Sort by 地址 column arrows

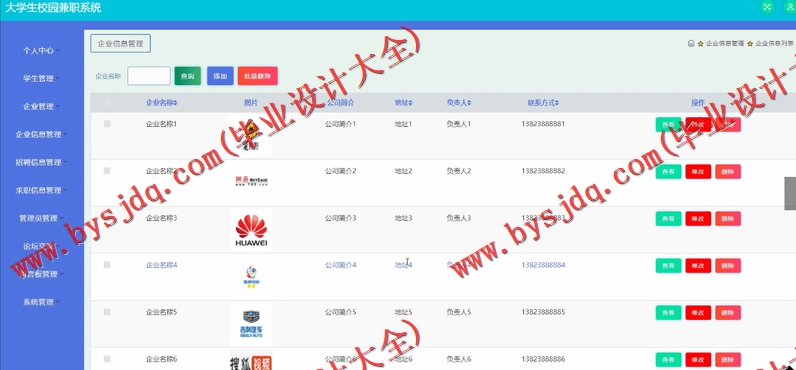click(410, 103)
